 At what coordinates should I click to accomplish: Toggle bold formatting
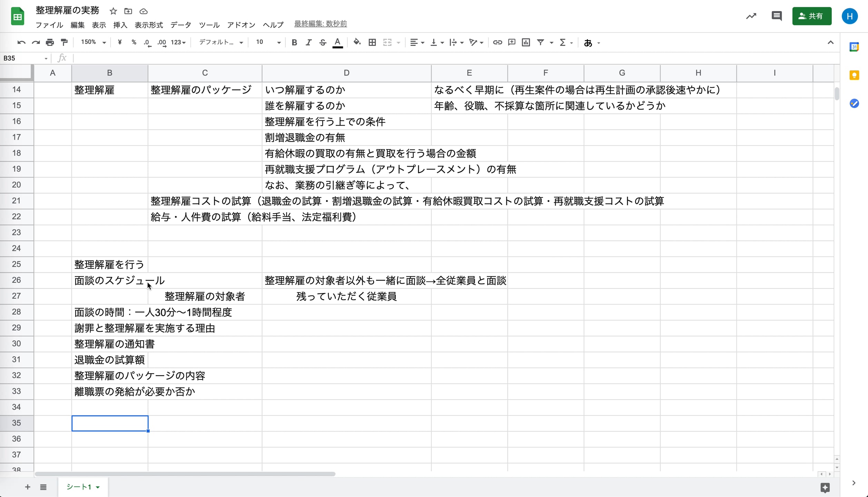(x=294, y=42)
